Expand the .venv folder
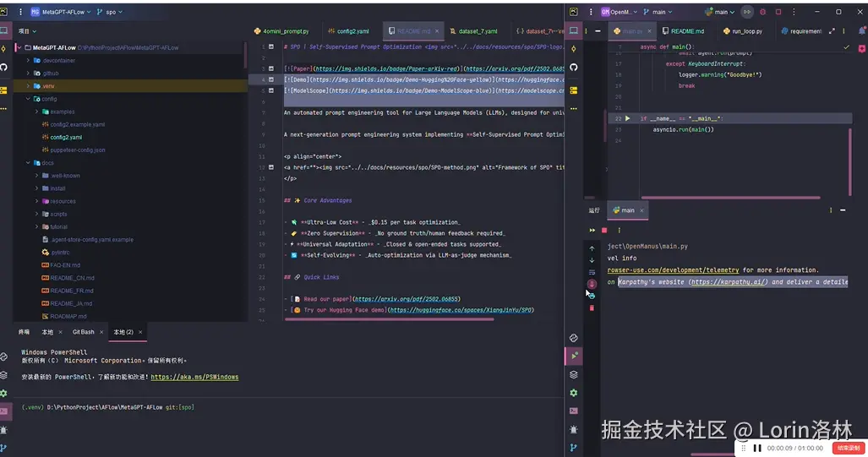The width and height of the screenshot is (868, 457). point(28,86)
